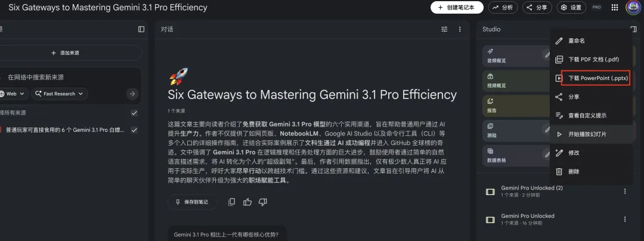Copy the summary with the copy icon
The image size is (644, 241).
(x=231, y=202)
